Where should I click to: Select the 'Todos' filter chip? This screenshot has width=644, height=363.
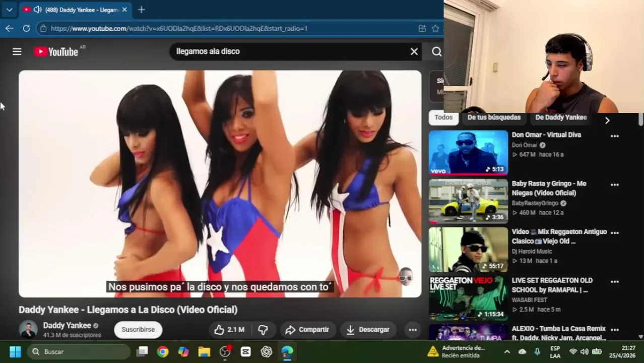[443, 117]
